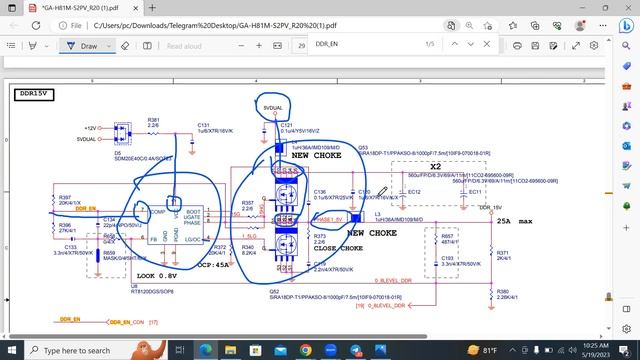Click the zoom magnifier icon in address bar
The image size is (640, 360).
469,26
